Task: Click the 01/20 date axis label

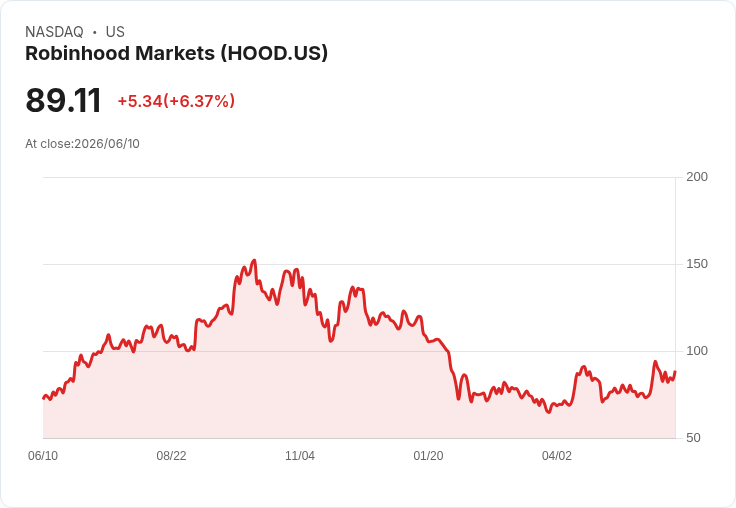Action: point(428,456)
